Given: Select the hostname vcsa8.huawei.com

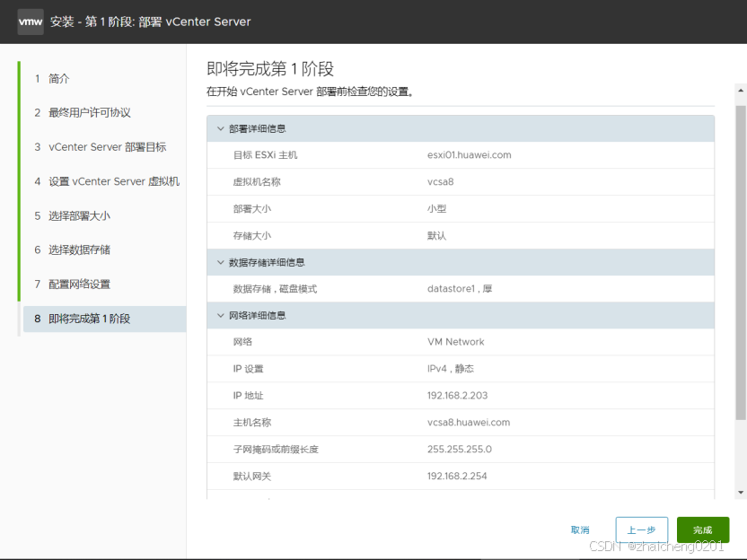Looking at the screenshot, I should pos(469,423).
